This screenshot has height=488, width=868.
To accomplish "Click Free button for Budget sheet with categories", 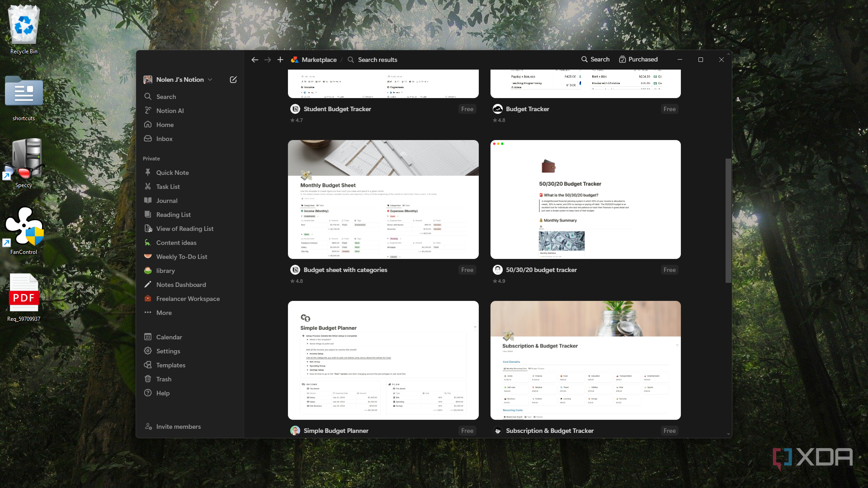I will coord(467,270).
